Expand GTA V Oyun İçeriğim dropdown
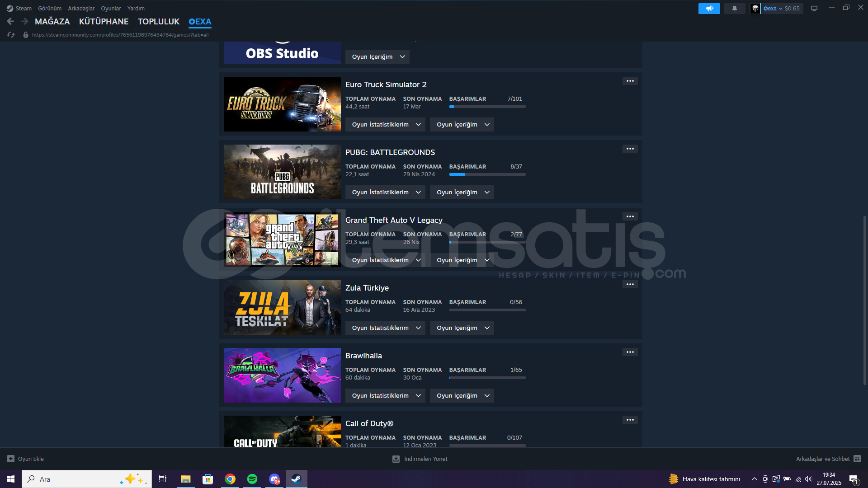 point(462,260)
